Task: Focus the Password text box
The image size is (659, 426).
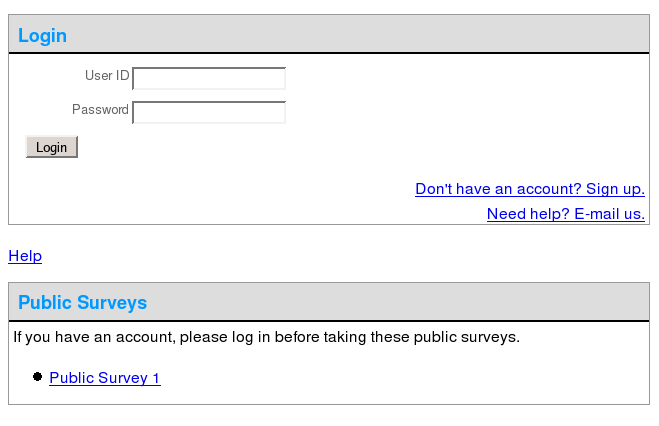Action: pyautogui.click(x=209, y=113)
